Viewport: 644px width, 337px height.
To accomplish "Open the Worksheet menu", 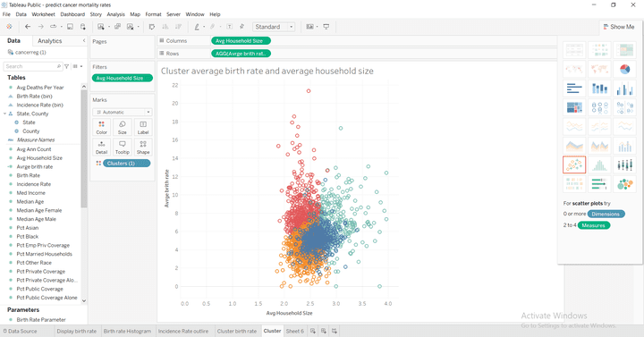I will (x=43, y=14).
